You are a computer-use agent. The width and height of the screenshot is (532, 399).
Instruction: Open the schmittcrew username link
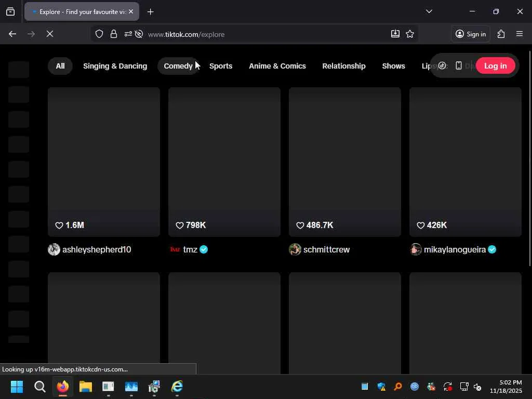pos(326,250)
